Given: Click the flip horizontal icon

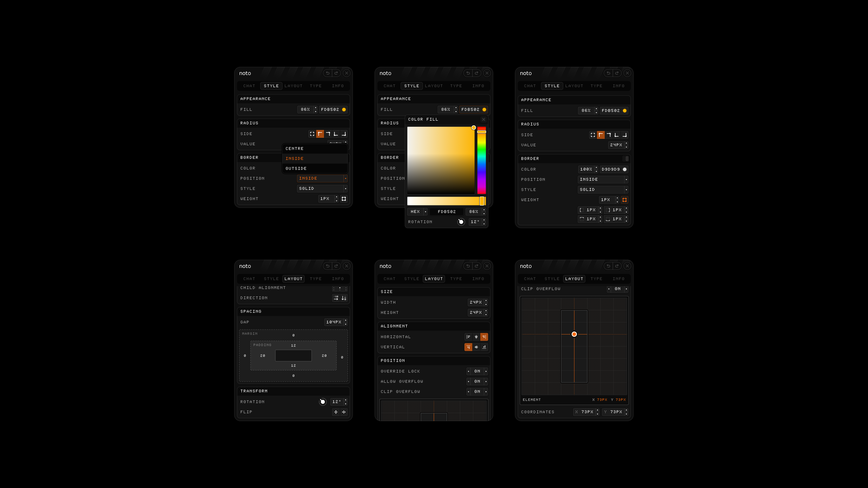Looking at the screenshot, I should (344, 412).
